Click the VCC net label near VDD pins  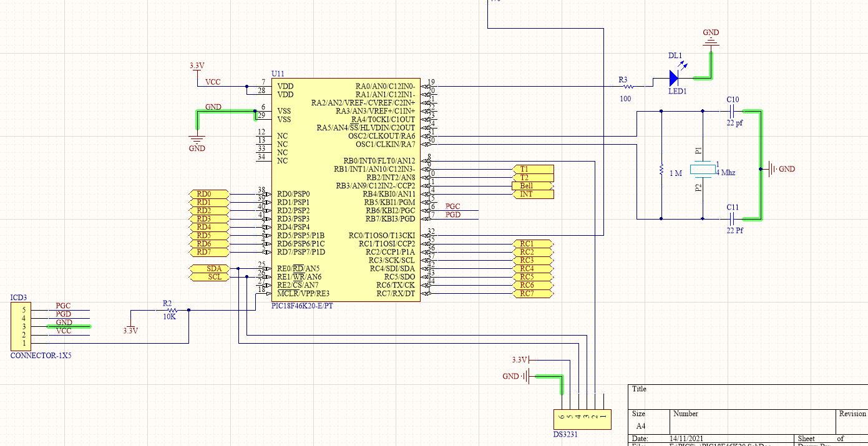[x=213, y=82]
